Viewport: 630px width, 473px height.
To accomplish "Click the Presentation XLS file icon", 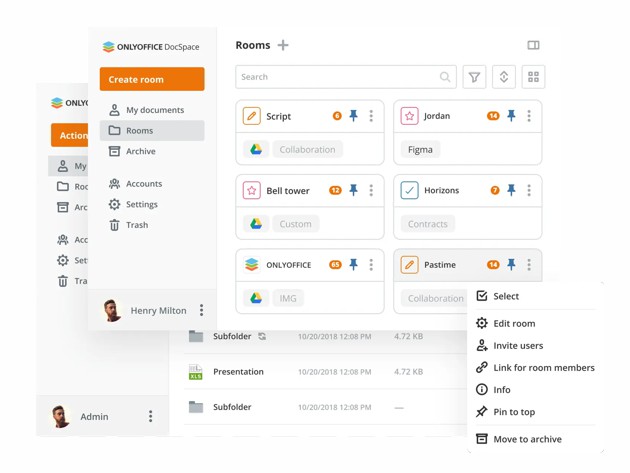I will coord(196,372).
